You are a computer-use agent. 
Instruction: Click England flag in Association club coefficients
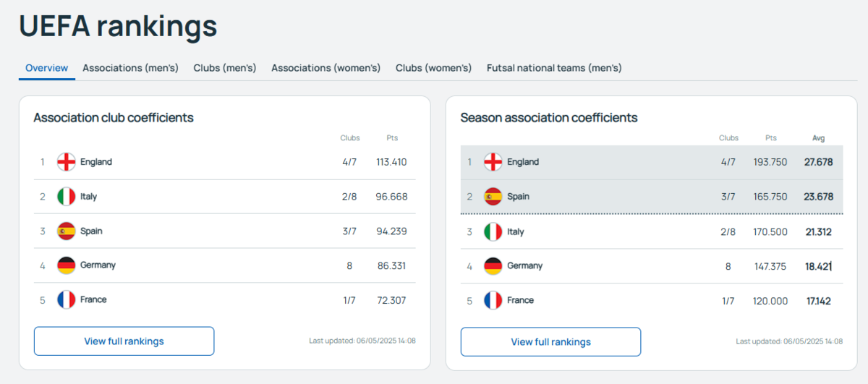[66, 162]
